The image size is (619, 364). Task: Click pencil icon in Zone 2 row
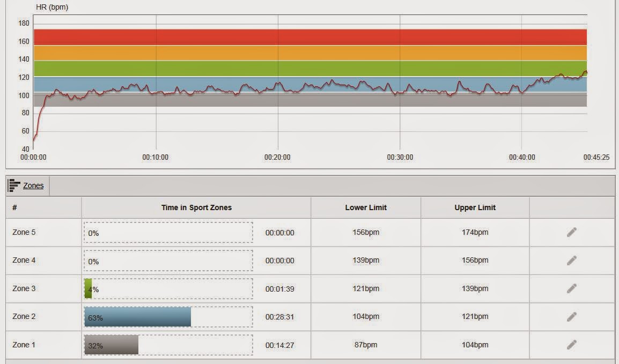tap(572, 317)
